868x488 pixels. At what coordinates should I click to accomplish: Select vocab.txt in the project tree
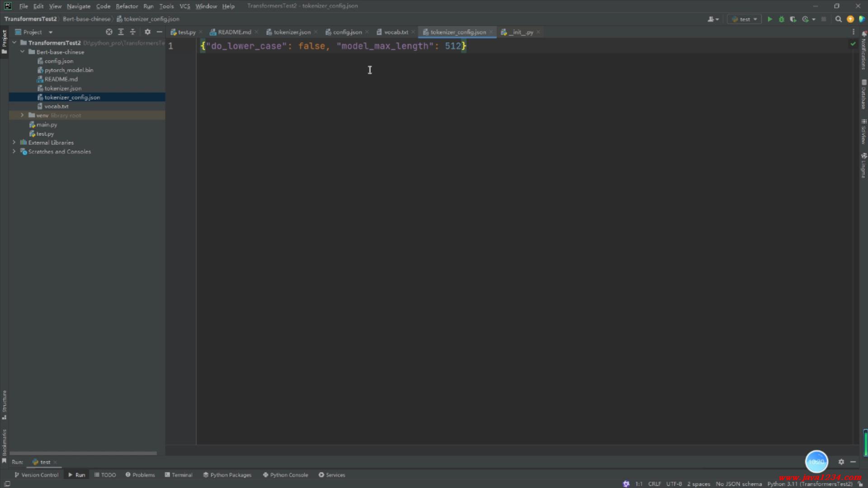point(57,107)
